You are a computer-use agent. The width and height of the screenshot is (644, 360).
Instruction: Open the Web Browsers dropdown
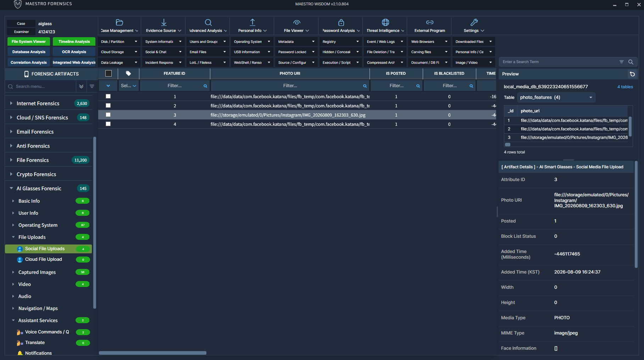click(x=429, y=41)
